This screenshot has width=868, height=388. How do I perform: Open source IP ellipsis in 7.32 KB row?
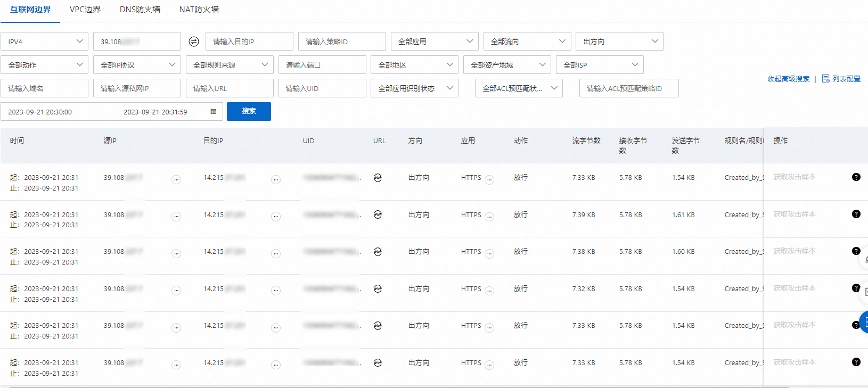coord(176,291)
